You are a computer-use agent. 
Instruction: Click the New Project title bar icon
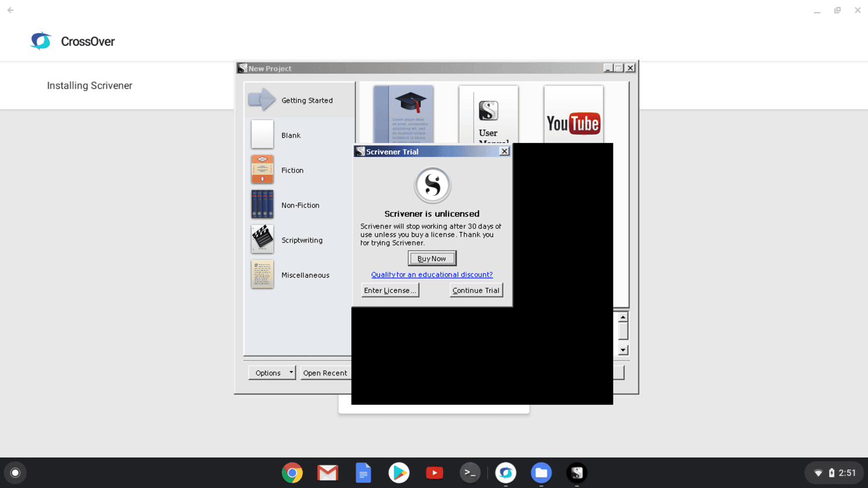(242, 68)
